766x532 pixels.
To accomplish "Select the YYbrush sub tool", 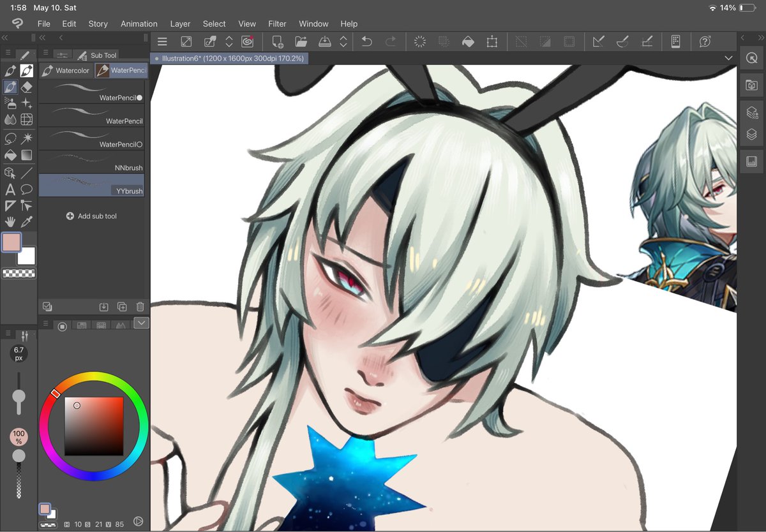I will click(92, 185).
